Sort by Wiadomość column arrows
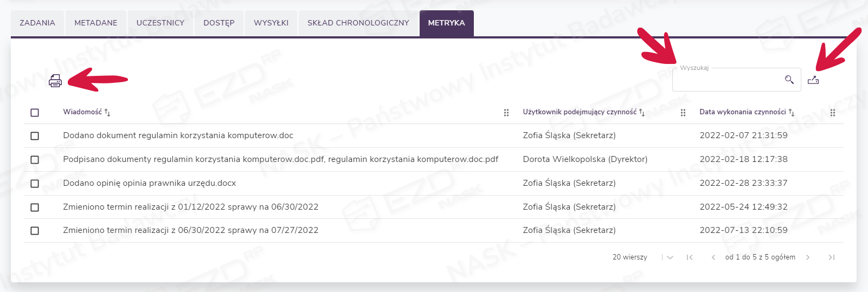The height and width of the screenshot is (292, 868). click(x=107, y=113)
